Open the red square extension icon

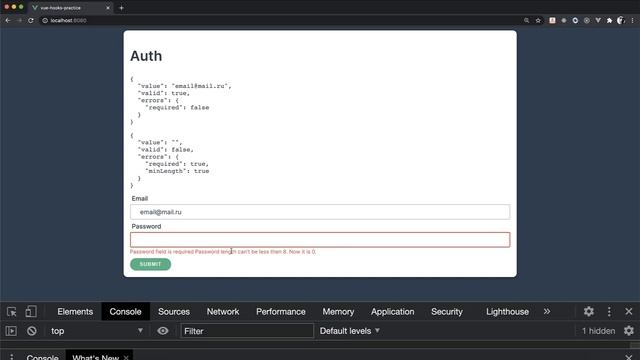coord(552,20)
